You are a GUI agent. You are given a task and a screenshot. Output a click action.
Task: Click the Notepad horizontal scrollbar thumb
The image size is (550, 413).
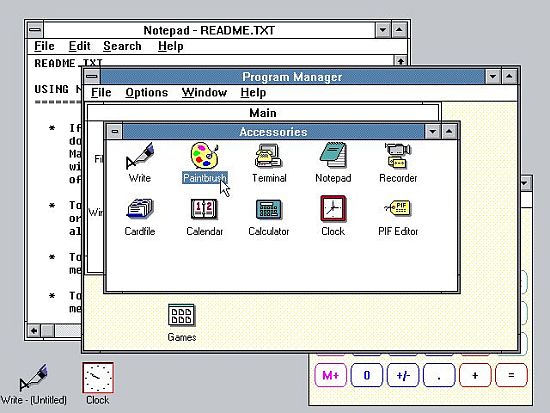48,331
